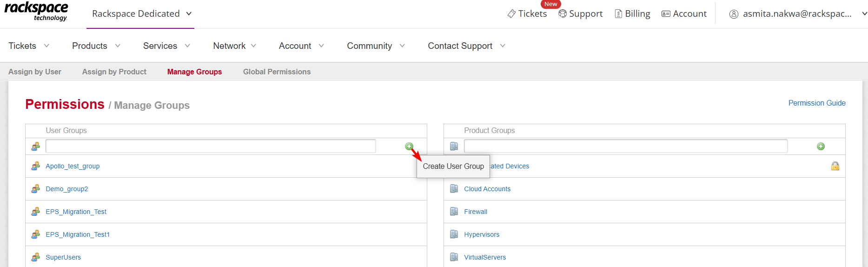Click the green Create Product Group plus icon
Image resolution: width=868 pixels, height=267 pixels.
click(x=821, y=147)
